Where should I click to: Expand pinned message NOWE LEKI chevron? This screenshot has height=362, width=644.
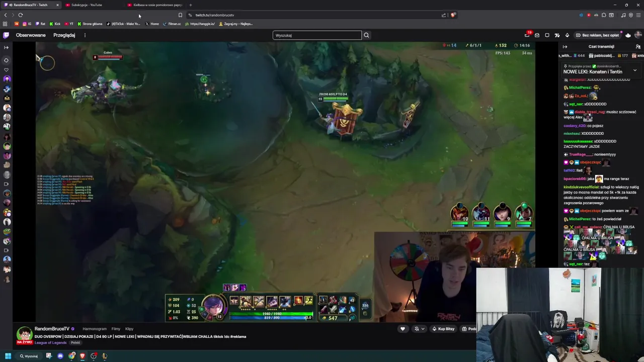(635, 70)
